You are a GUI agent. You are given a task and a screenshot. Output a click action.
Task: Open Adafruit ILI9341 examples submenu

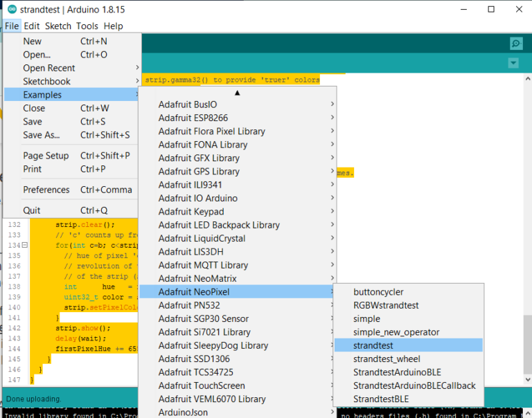[238, 185]
